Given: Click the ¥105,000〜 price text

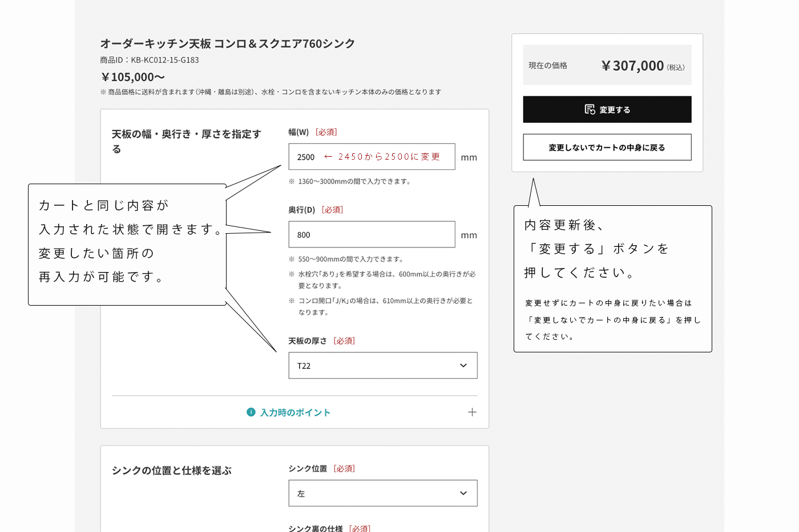Looking at the screenshot, I should point(132,76).
